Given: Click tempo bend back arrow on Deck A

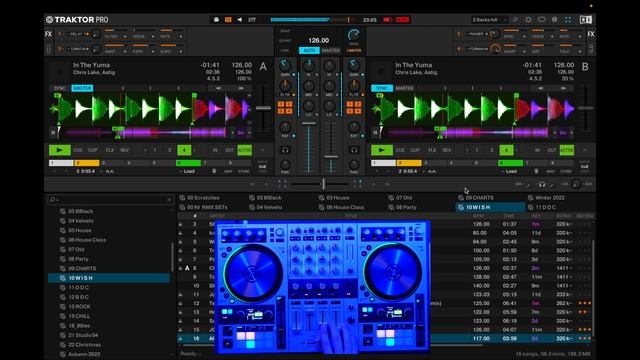Looking at the screenshot, I should [x=218, y=88].
